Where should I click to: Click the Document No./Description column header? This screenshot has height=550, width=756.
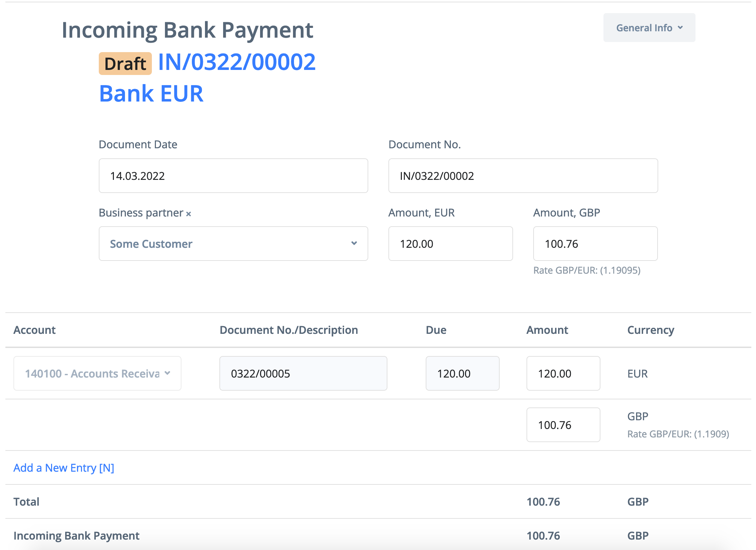click(289, 330)
